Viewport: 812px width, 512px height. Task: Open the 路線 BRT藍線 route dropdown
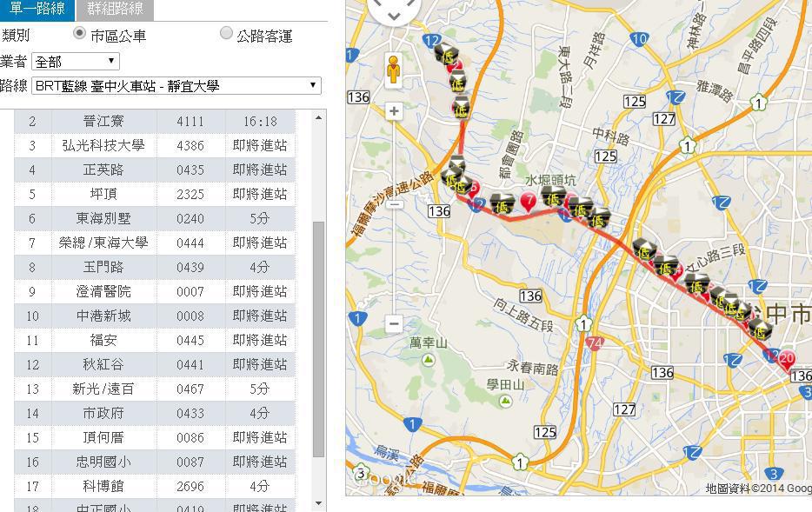(x=176, y=86)
